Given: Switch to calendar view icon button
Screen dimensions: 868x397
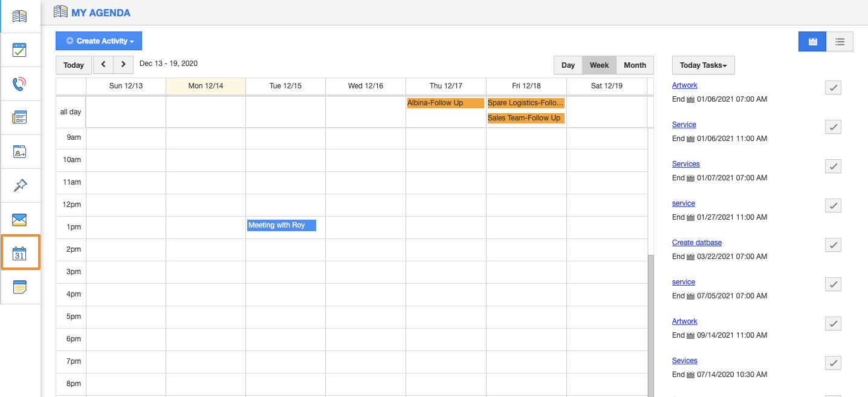Looking at the screenshot, I should click(812, 41).
